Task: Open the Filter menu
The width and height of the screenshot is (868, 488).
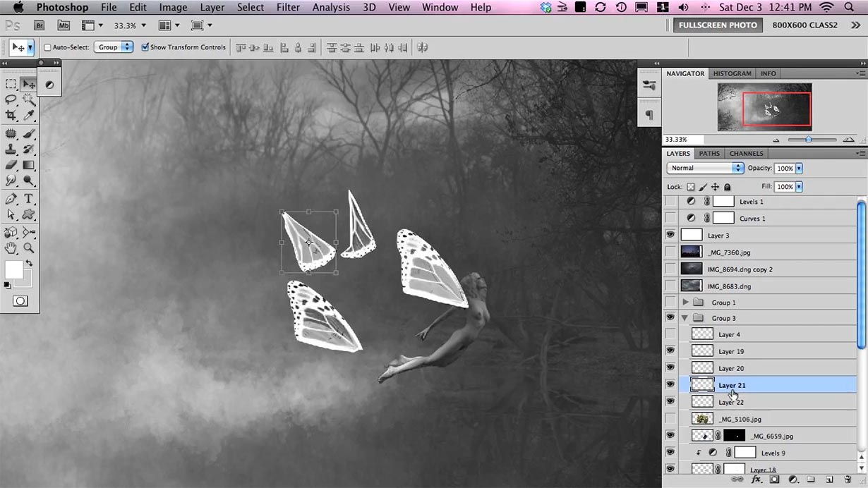Action: coord(288,7)
